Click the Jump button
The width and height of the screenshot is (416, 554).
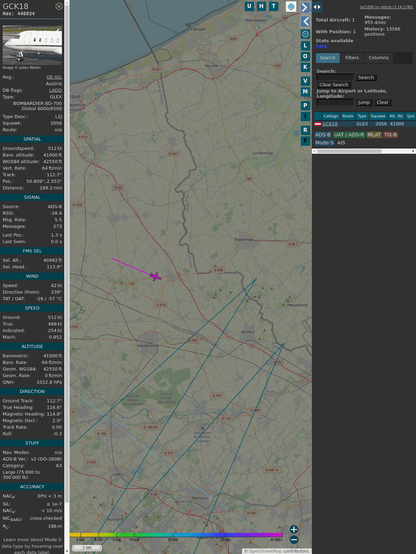363,102
